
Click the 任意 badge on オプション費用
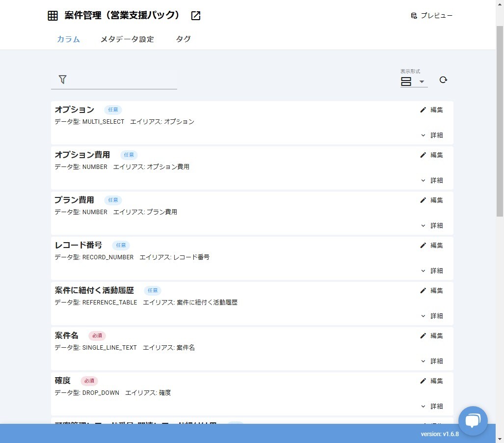click(x=129, y=155)
